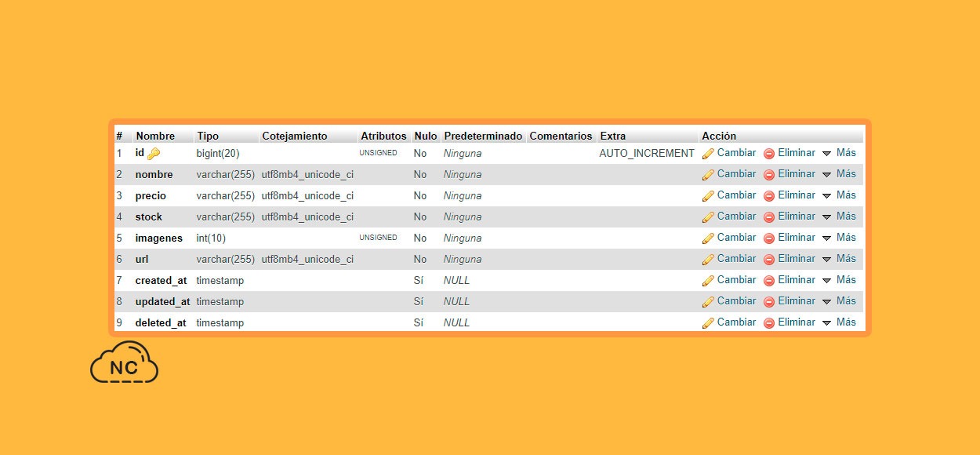Click Cambiar link for the url column
Viewport: 980px width, 455px height.
(736, 259)
